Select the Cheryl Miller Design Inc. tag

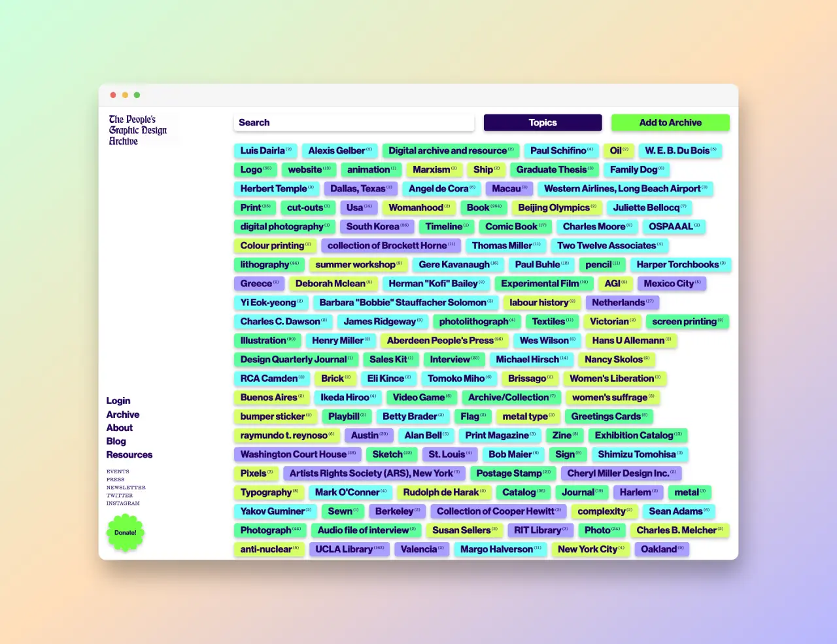tap(621, 473)
